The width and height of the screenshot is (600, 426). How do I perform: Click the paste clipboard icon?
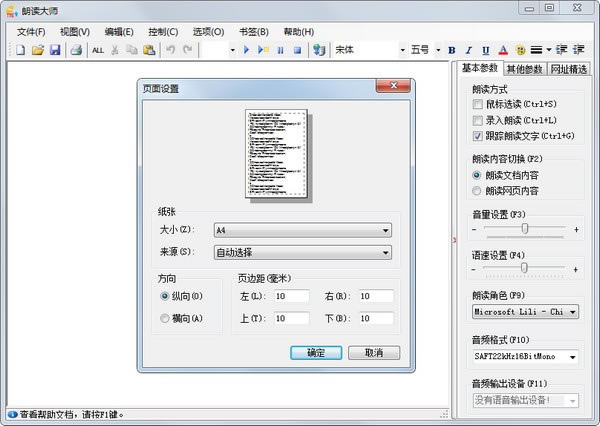149,50
